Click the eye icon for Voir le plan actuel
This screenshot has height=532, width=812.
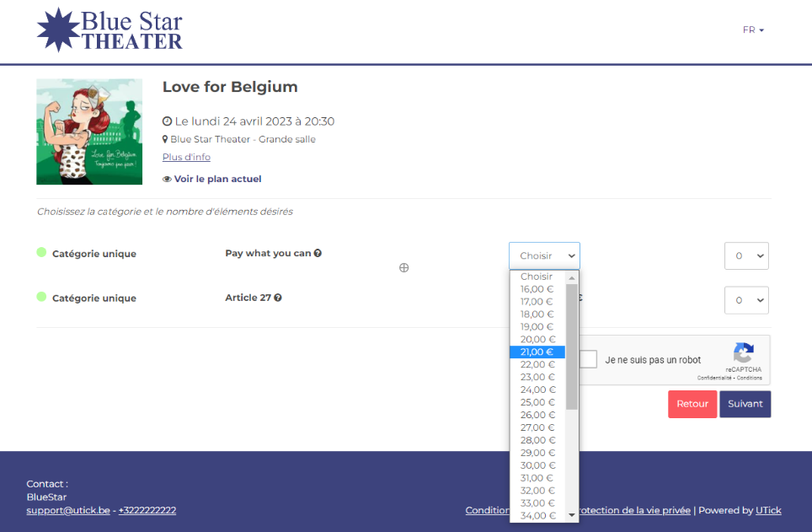[x=167, y=179]
